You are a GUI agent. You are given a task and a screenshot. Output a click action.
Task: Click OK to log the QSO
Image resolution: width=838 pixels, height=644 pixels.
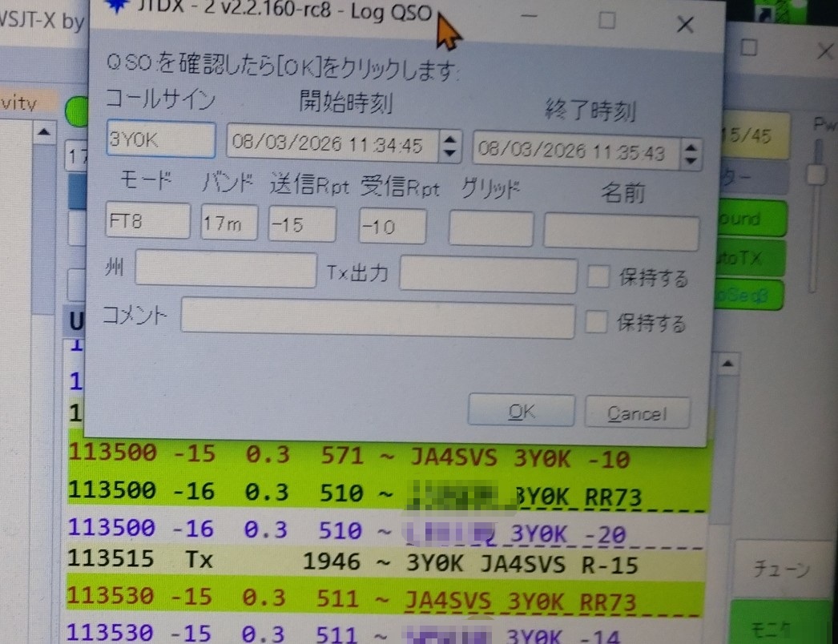[x=521, y=410]
